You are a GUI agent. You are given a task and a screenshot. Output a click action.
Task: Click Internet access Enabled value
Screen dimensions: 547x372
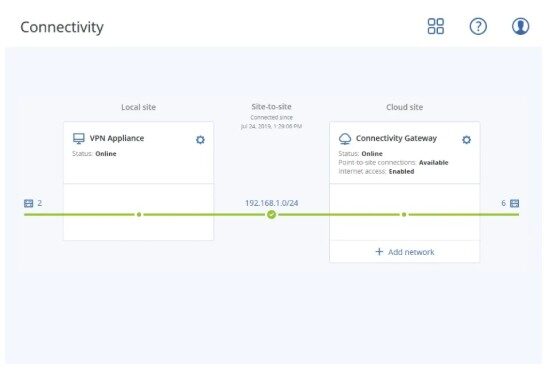(x=402, y=171)
